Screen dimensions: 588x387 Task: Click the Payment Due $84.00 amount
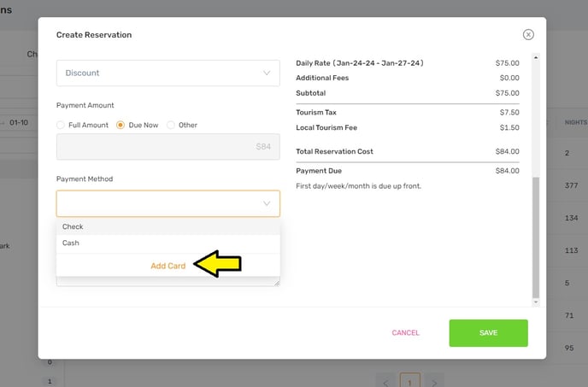(x=508, y=171)
